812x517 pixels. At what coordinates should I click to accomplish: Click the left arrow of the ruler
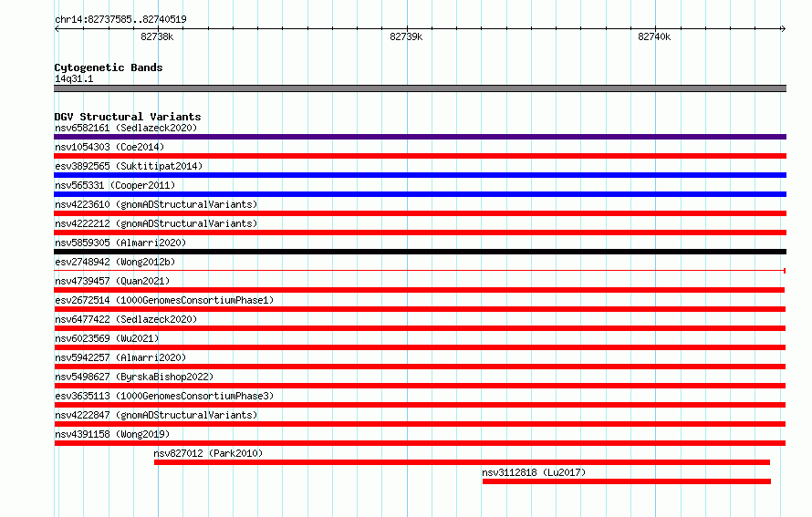pos(57,28)
